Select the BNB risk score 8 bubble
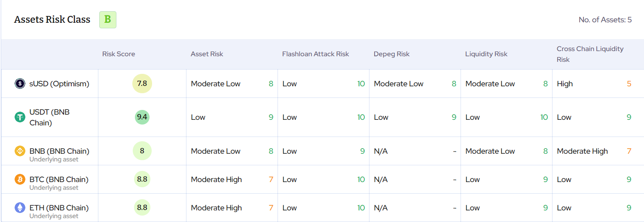This screenshot has width=644, height=222. [x=142, y=151]
